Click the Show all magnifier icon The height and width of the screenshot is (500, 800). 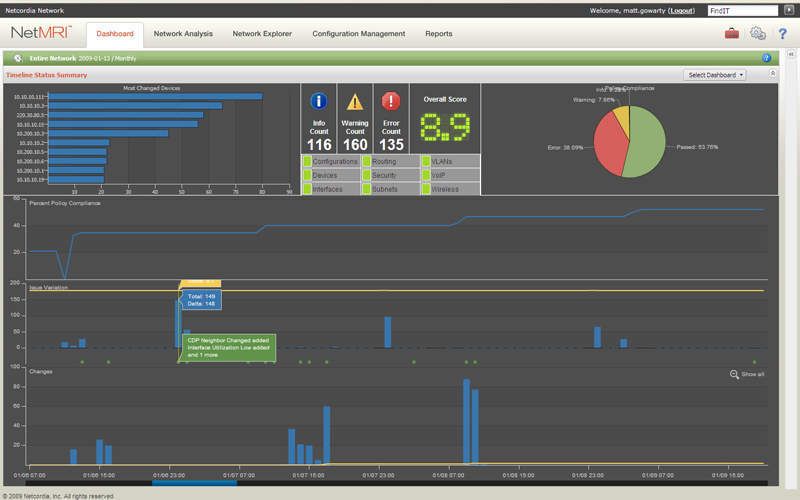pyautogui.click(x=734, y=374)
